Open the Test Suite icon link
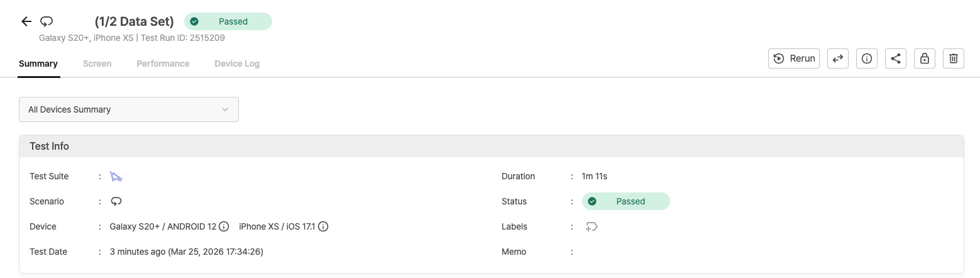 pyautogui.click(x=116, y=177)
